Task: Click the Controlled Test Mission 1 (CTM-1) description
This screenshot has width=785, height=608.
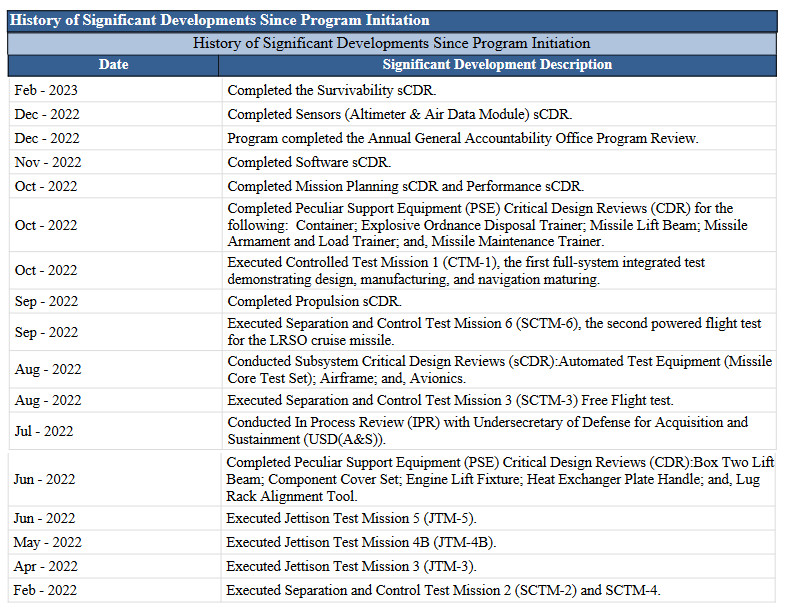Action: point(466,271)
